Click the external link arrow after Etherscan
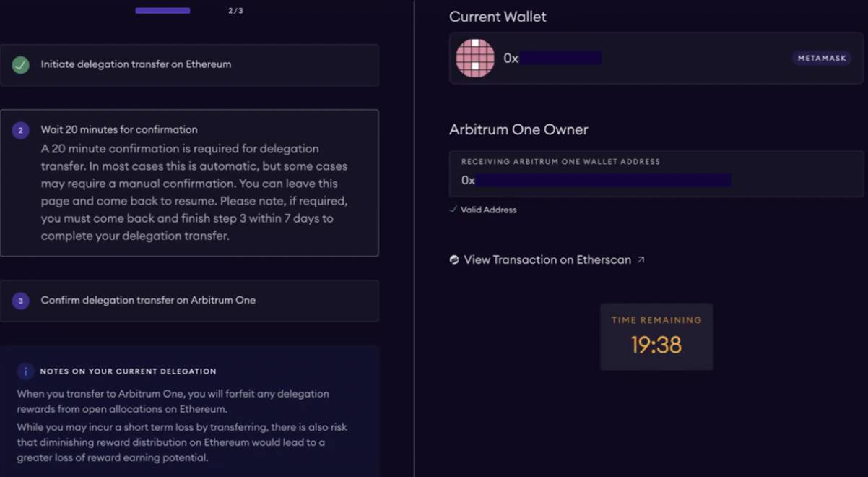The height and width of the screenshot is (477, 868). click(641, 259)
